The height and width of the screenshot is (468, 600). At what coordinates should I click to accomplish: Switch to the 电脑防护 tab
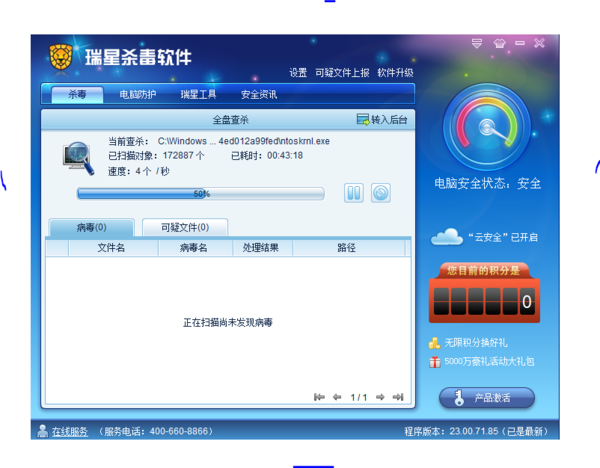138,94
